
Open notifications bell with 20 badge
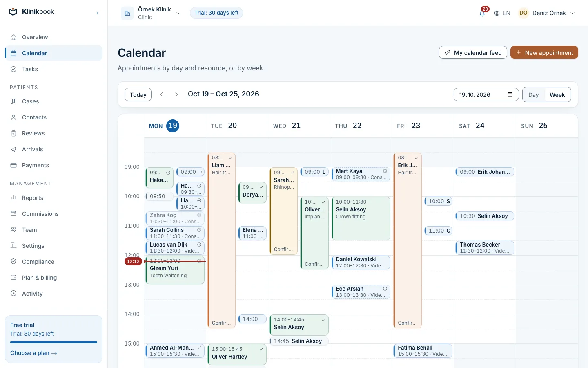pyautogui.click(x=482, y=13)
